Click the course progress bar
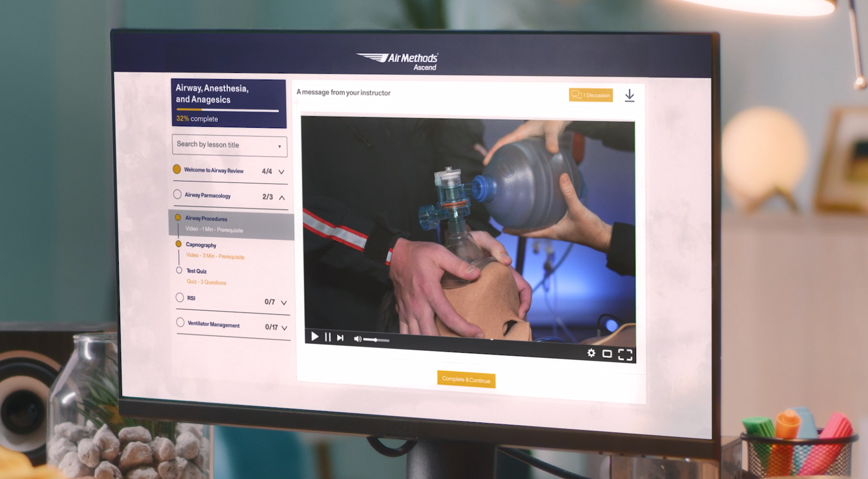 coord(228,110)
